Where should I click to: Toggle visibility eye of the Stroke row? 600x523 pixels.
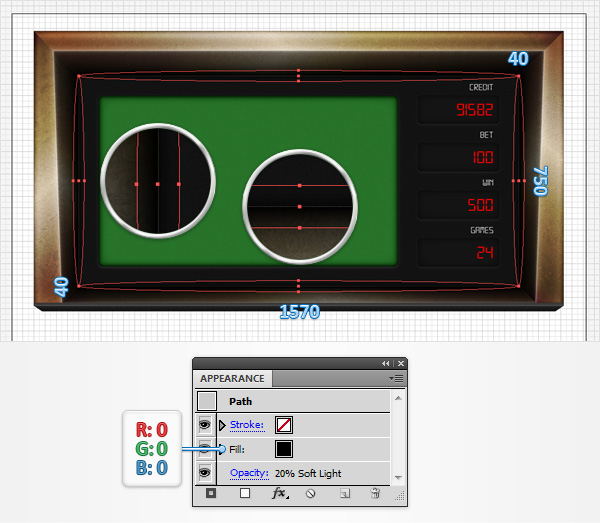tap(205, 425)
